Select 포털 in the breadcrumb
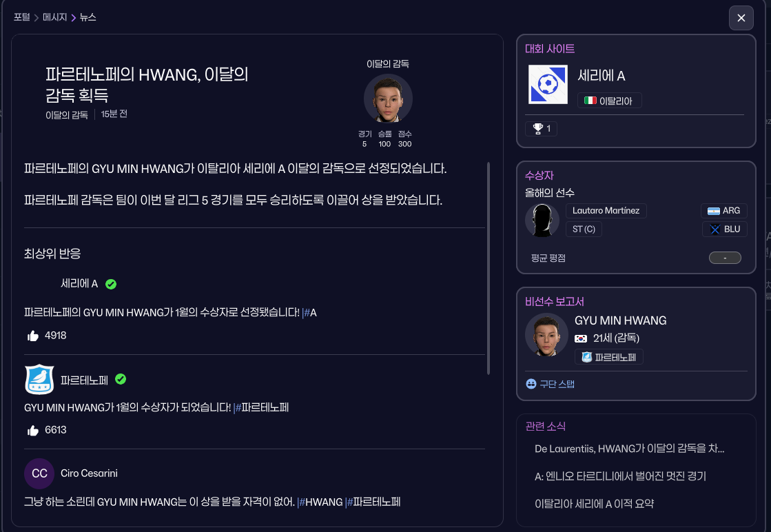 click(x=21, y=18)
